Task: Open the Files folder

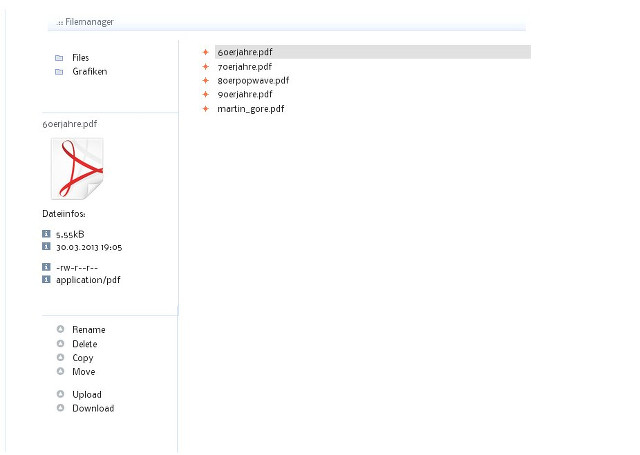Action: point(80,58)
